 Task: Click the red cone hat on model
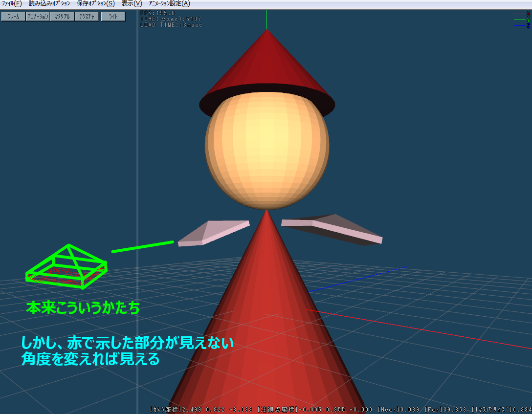266,68
